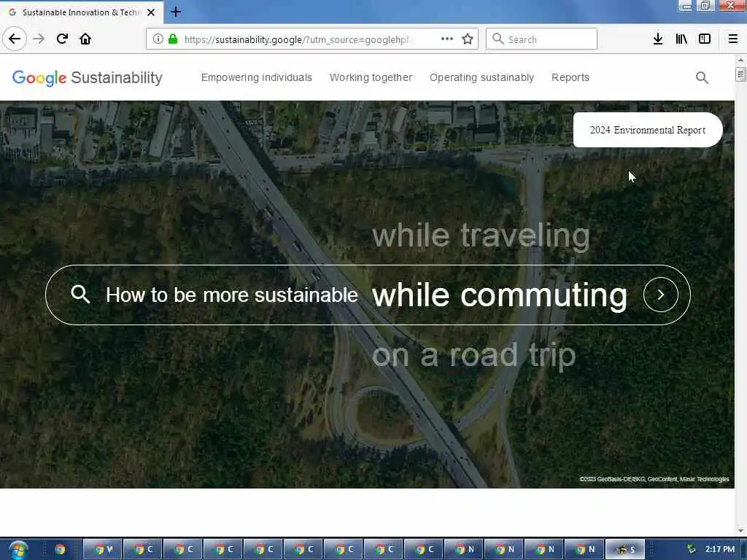Click 'How to be more sustainable' text
The width and height of the screenshot is (747, 560).
[x=232, y=295]
